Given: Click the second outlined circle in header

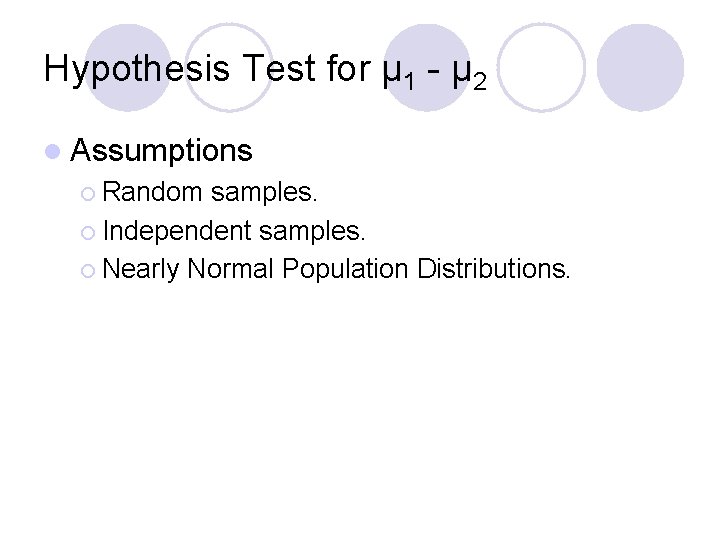Looking at the screenshot, I should [541, 67].
